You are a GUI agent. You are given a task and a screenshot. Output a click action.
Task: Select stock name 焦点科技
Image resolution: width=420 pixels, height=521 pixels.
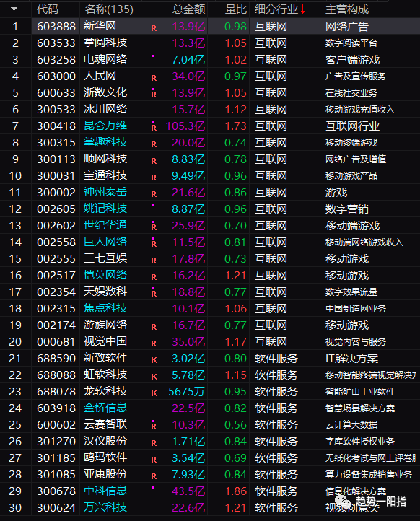tap(105, 308)
